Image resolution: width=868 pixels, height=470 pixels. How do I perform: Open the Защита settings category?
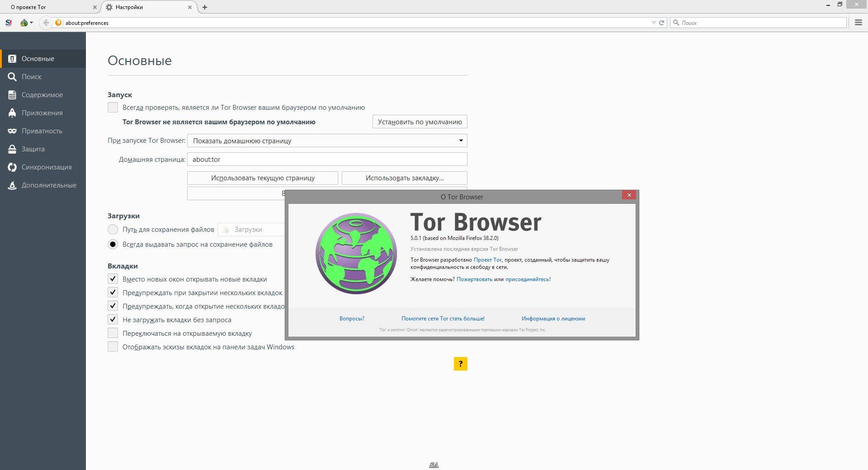point(43,149)
